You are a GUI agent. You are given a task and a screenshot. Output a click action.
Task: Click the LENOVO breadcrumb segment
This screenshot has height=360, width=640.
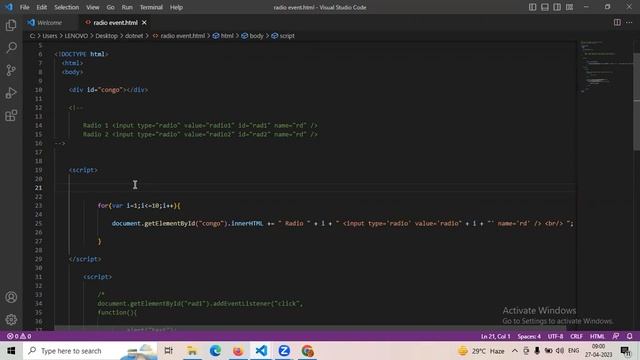click(x=76, y=36)
